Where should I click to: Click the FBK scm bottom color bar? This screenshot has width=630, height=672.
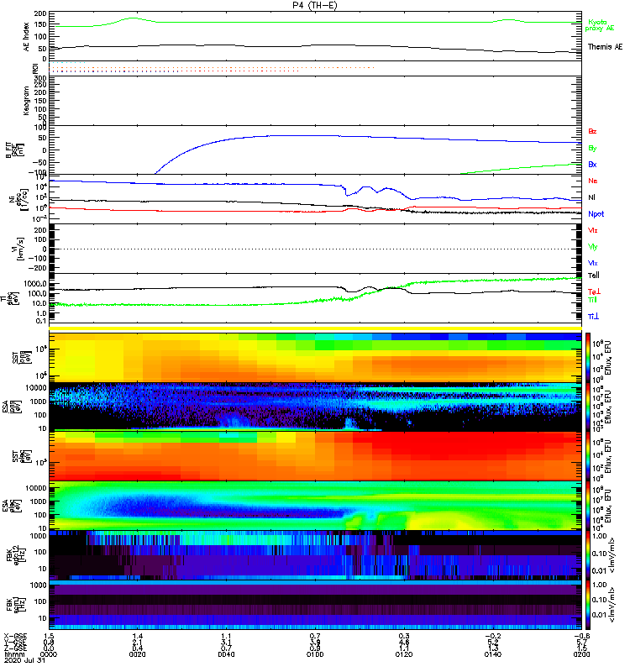click(588, 605)
